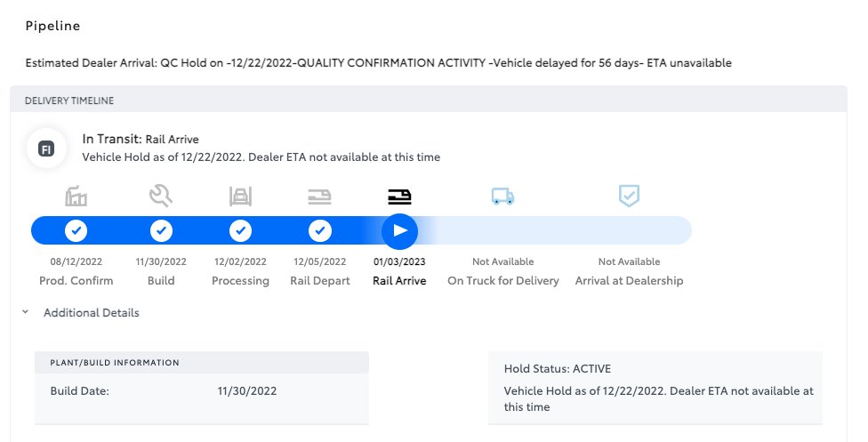Click the black Rail Arrive train icon
Viewport: 868px width, 442px height.
[399, 197]
